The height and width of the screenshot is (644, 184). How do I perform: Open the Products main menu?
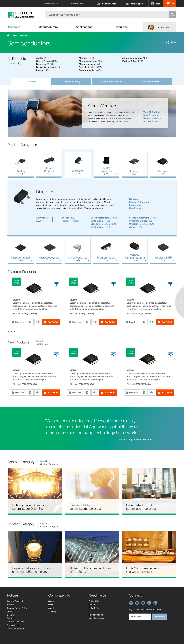[14, 27]
